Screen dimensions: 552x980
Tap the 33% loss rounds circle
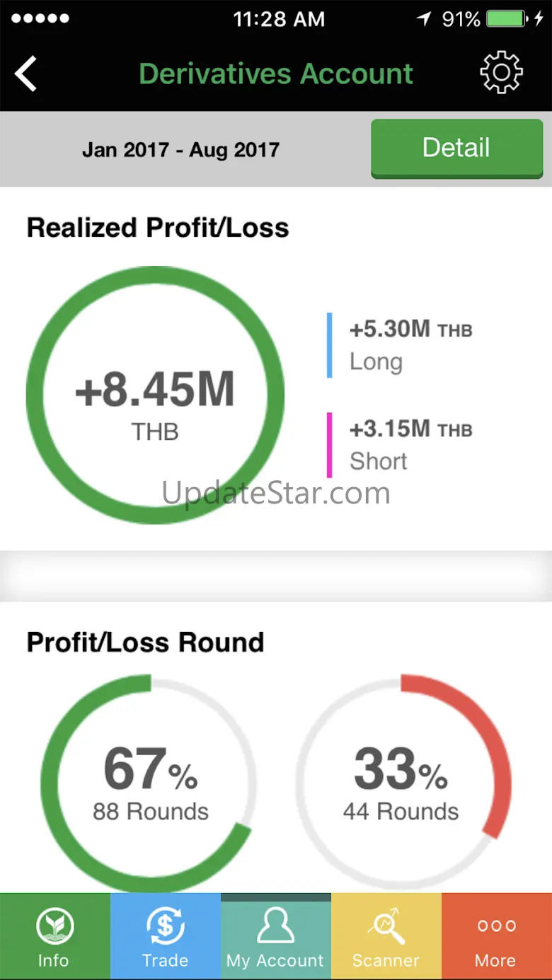[x=402, y=783]
